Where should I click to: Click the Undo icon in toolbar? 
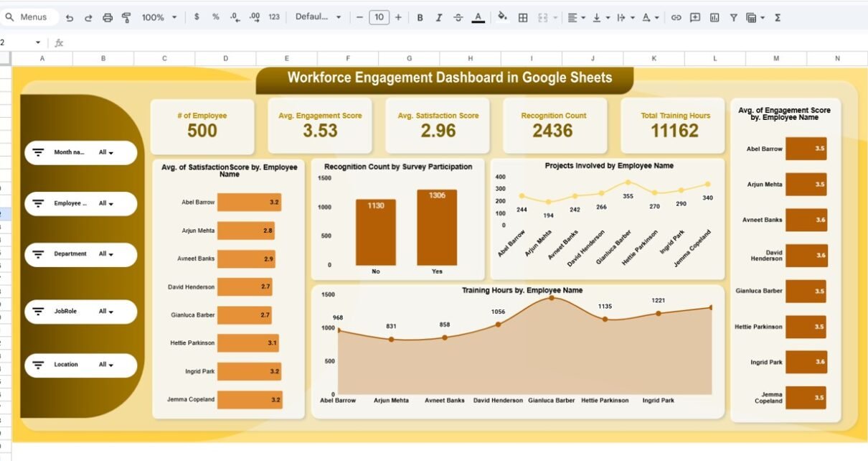point(70,17)
